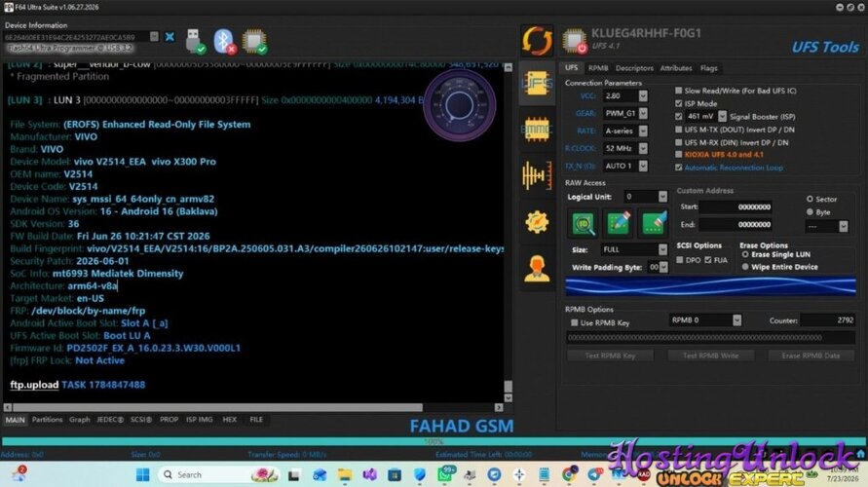Switch to RPMB tab
The image size is (868, 487).
(x=598, y=68)
